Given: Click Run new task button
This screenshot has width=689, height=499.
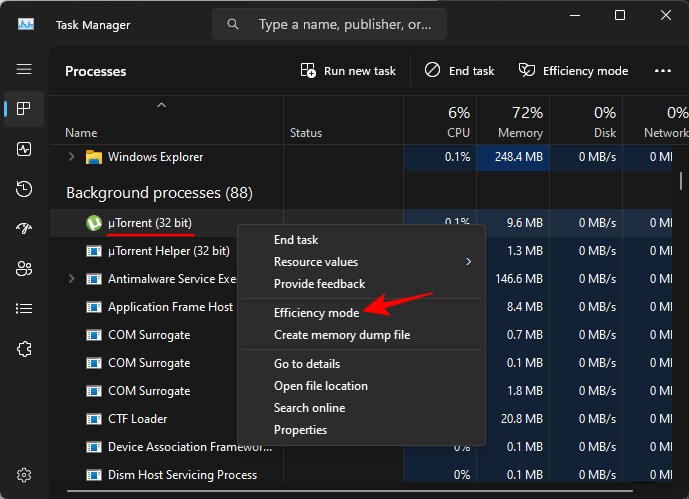Looking at the screenshot, I should pos(348,71).
